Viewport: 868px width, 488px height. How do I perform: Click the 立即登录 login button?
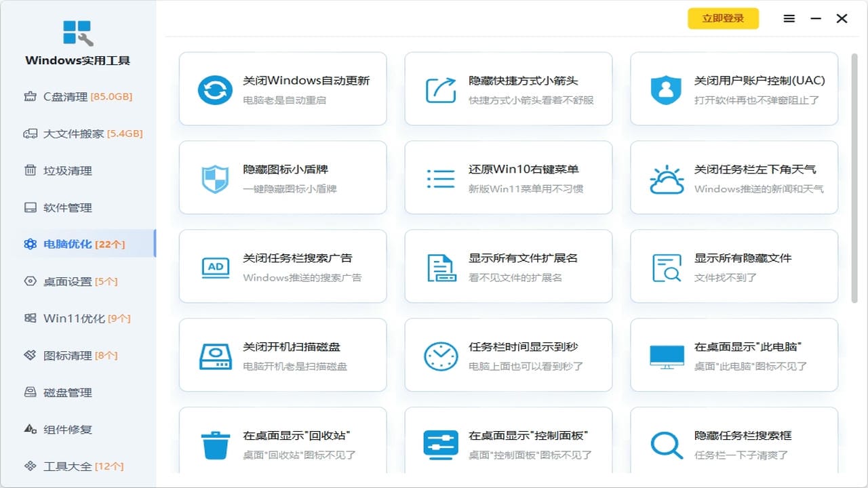(723, 19)
